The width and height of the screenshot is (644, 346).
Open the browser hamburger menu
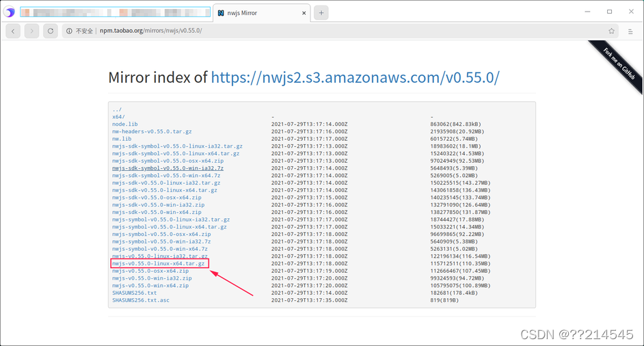(x=630, y=31)
